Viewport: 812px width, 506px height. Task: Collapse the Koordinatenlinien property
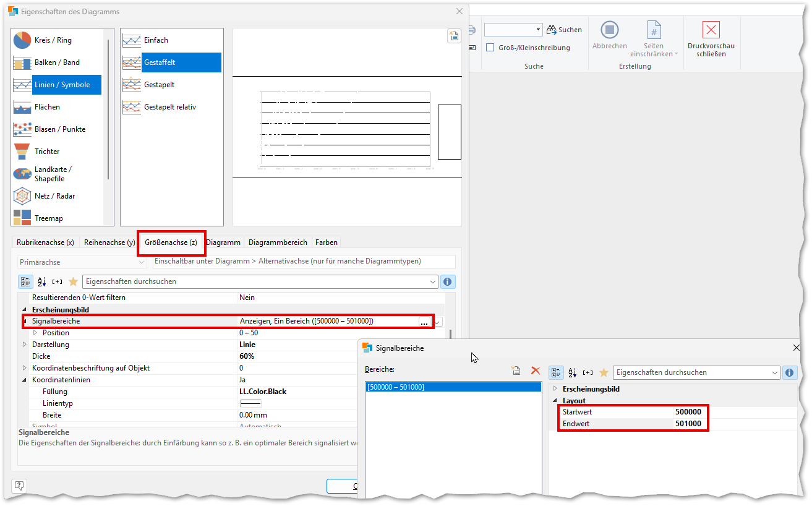[25, 380]
